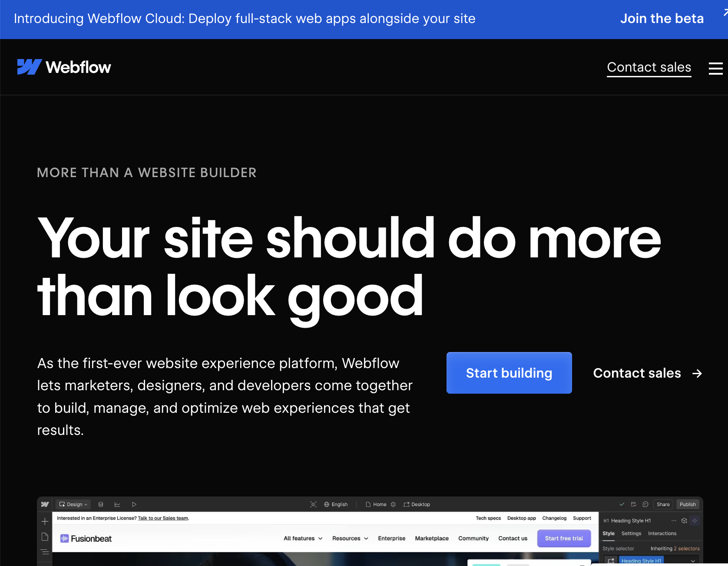This screenshot has height=566, width=728.
Task: Select the H1 Heading Style H1 element label
Action: pos(627,520)
